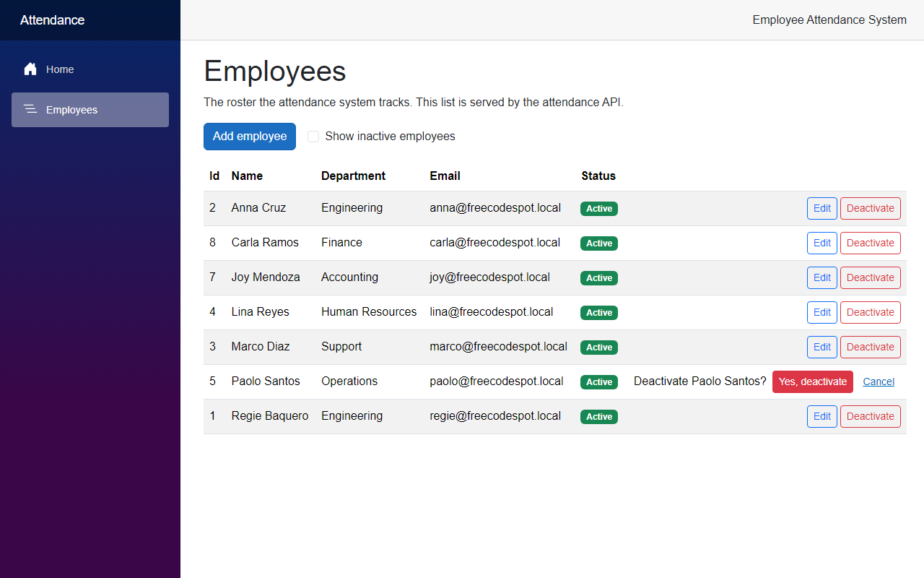The width and height of the screenshot is (924, 578).
Task: Click the Home house icon in the sidebar
Action: [x=30, y=69]
